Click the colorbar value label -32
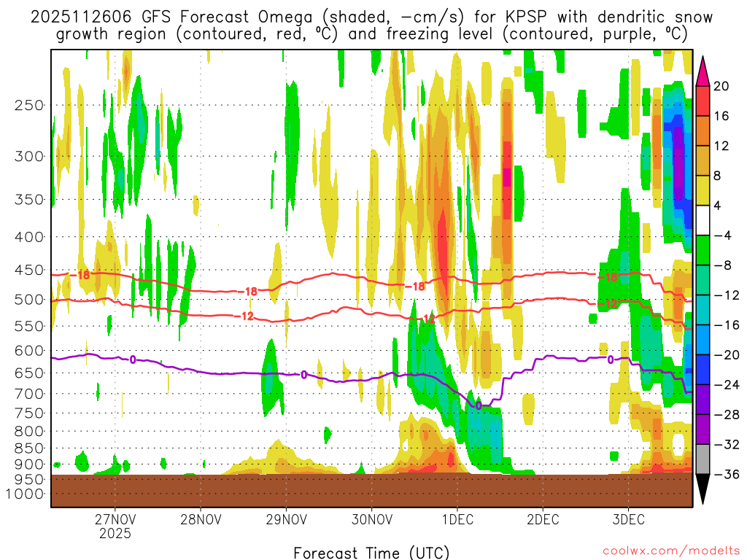The width and height of the screenshot is (747, 560). click(x=727, y=445)
